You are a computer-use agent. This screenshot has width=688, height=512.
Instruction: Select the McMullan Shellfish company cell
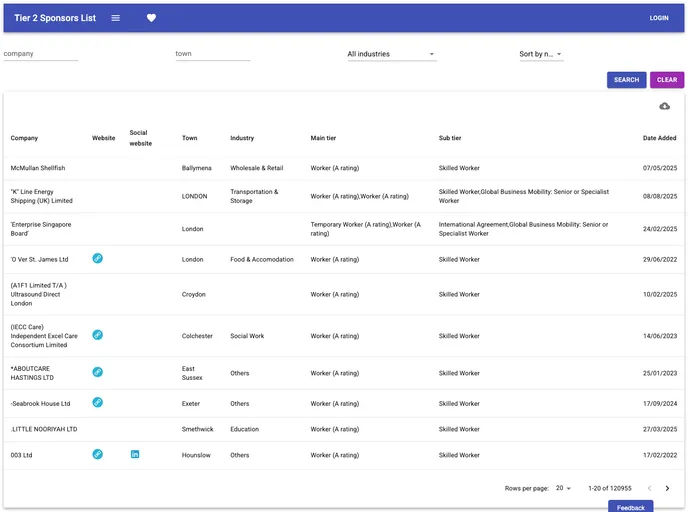[x=38, y=168]
